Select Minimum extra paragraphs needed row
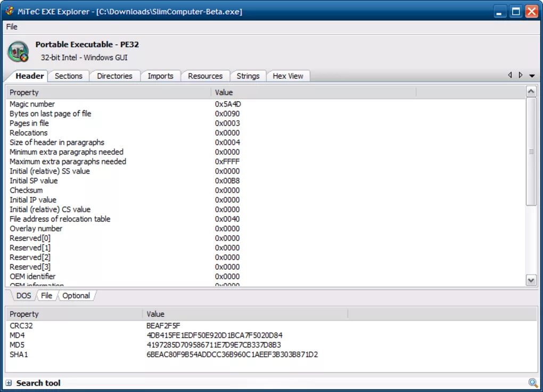 point(266,152)
